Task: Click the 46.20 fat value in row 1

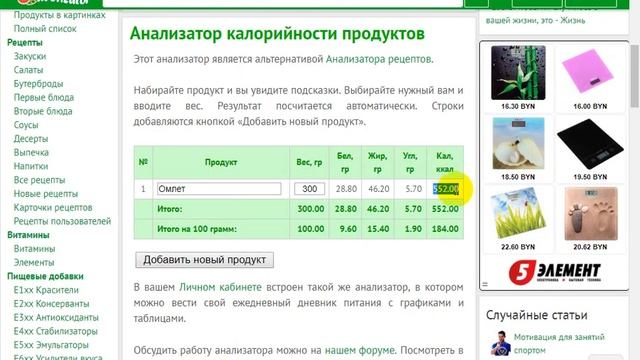Action: (378, 189)
